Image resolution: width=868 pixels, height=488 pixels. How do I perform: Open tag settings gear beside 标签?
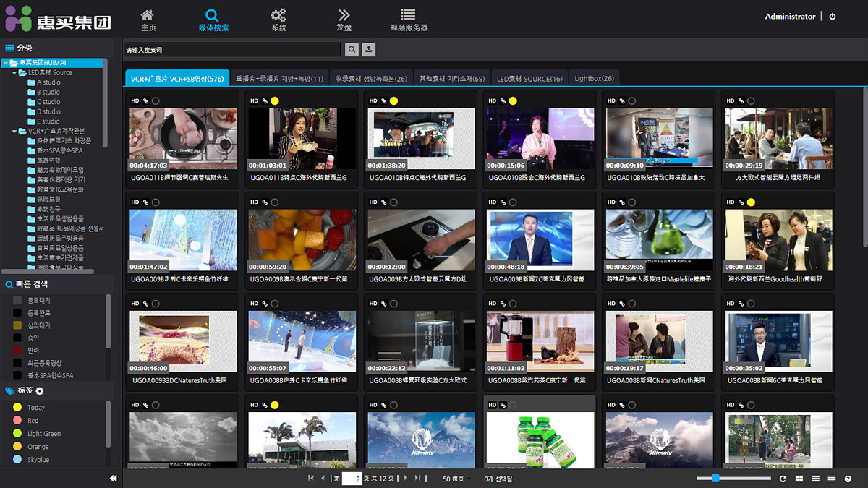pyautogui.click(x=40, y=391)
